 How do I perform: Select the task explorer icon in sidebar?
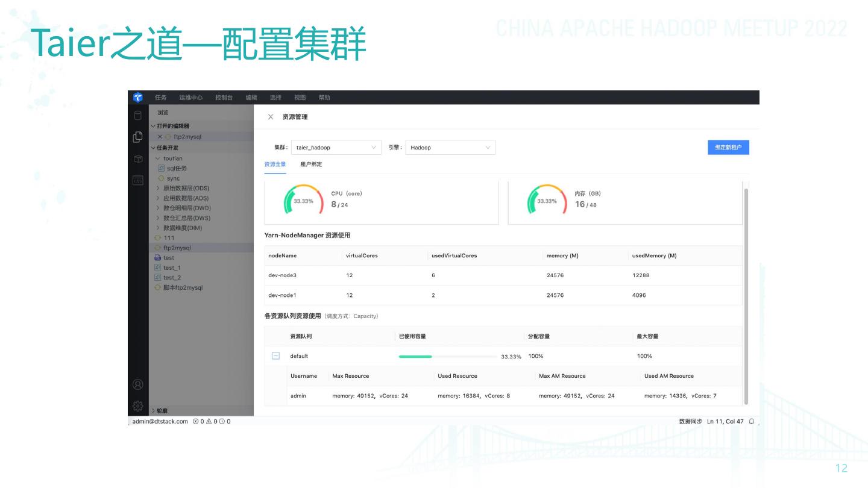click(x=138, y=137)
